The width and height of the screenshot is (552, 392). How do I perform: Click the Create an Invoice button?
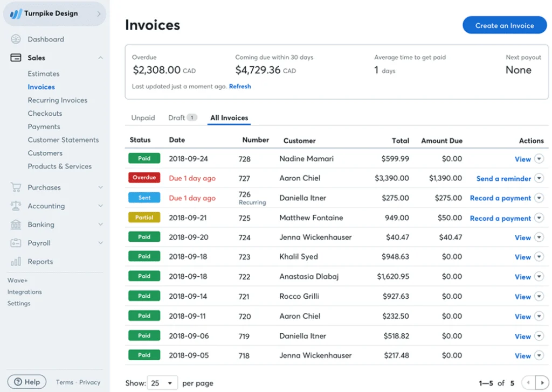(x=505, y=25)
